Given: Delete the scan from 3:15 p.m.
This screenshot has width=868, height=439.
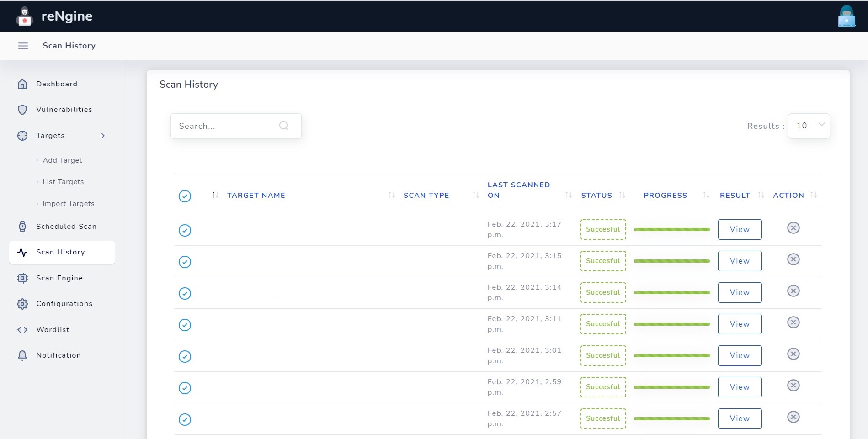Looking at the screenshot, I should point(793,259).
